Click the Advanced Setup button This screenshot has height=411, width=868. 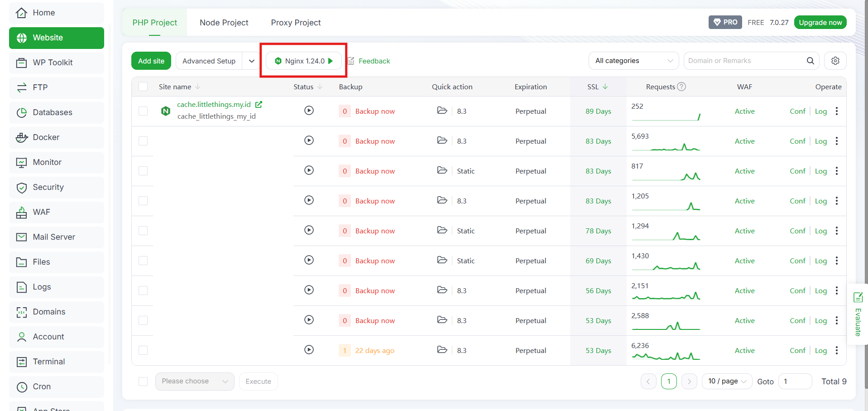[x=209, y=61]
